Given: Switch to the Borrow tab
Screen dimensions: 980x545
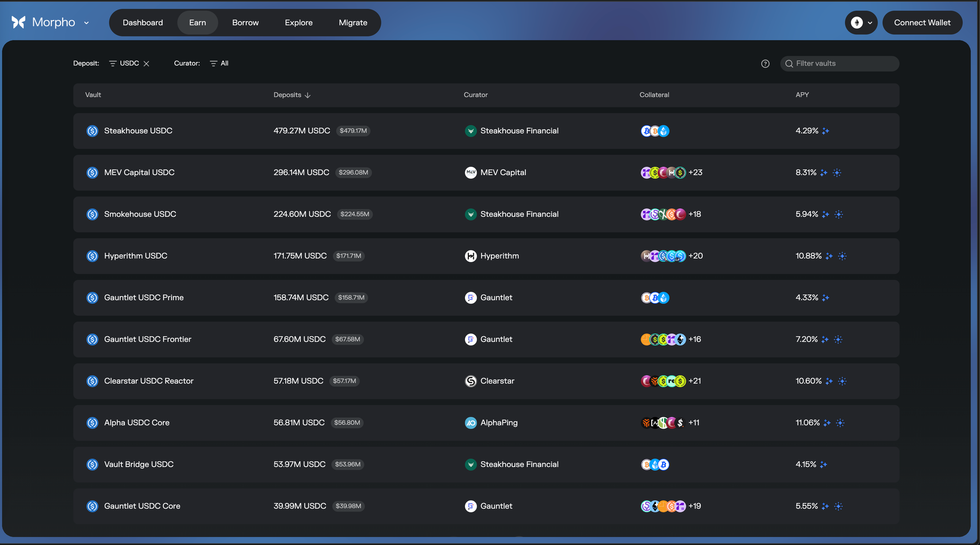Looking at the screenshot, I should click(245, 23).
